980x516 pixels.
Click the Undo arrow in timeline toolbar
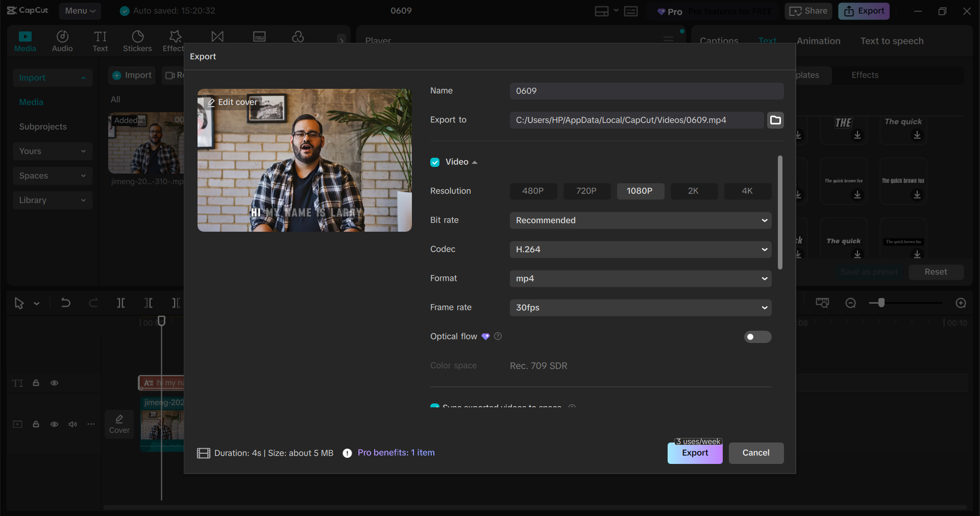[x=66, y=303]
